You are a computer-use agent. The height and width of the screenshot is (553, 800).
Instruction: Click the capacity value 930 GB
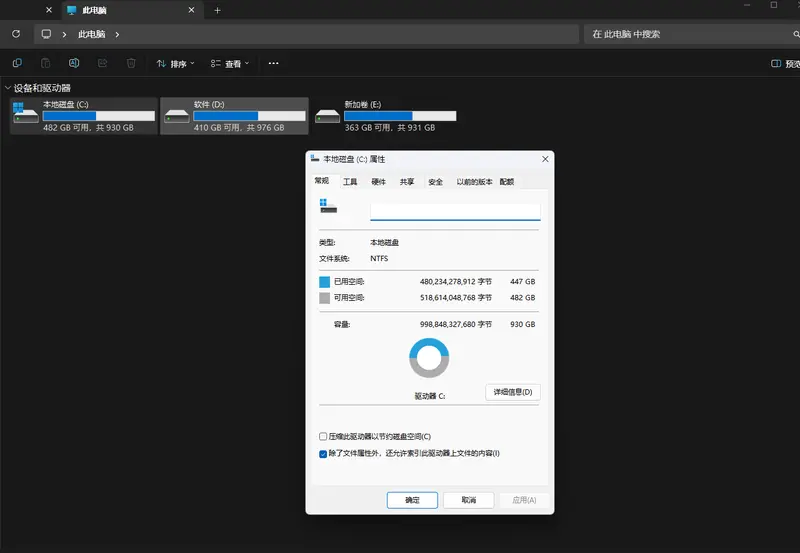pyautogui.click(x=522, y=324)
